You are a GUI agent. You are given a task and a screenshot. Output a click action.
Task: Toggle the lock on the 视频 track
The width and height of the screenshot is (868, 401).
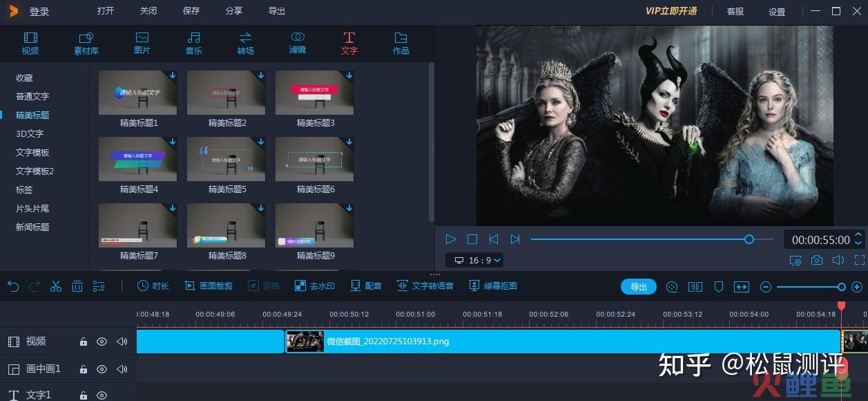pos(84,342)
